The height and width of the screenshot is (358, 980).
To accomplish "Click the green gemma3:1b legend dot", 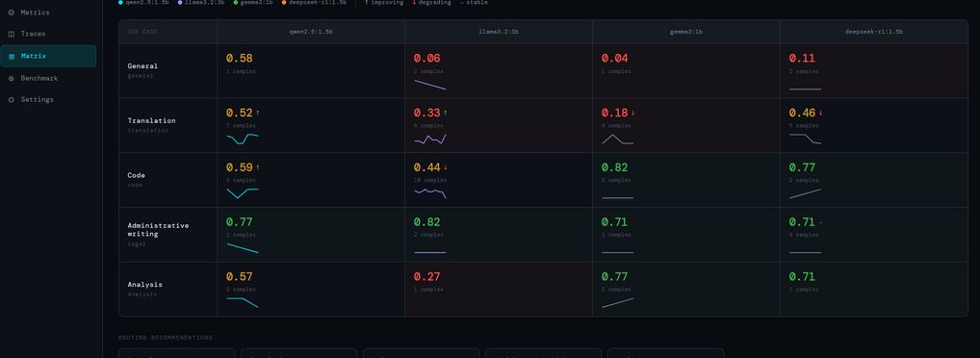I will 236,3.
